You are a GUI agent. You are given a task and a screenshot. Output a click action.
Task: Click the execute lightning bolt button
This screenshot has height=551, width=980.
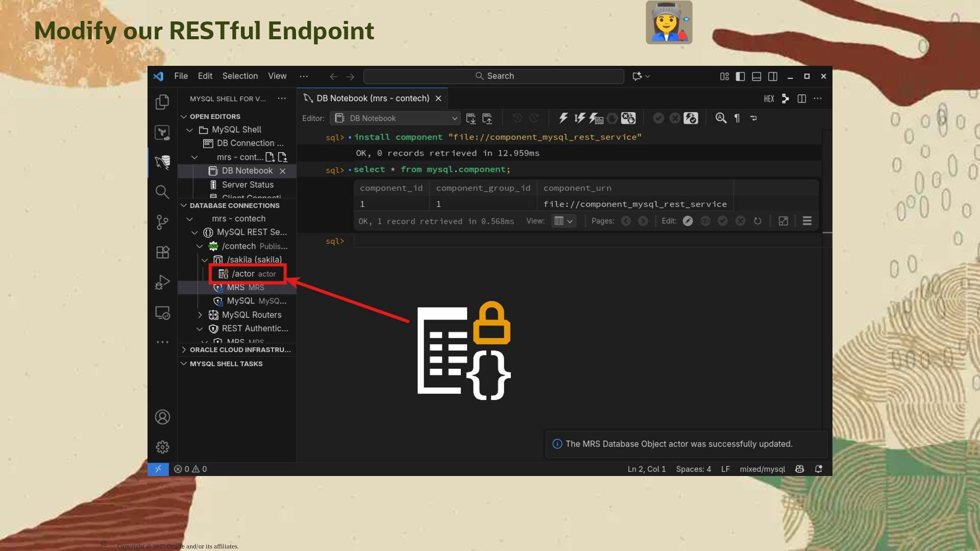(563, 118)
